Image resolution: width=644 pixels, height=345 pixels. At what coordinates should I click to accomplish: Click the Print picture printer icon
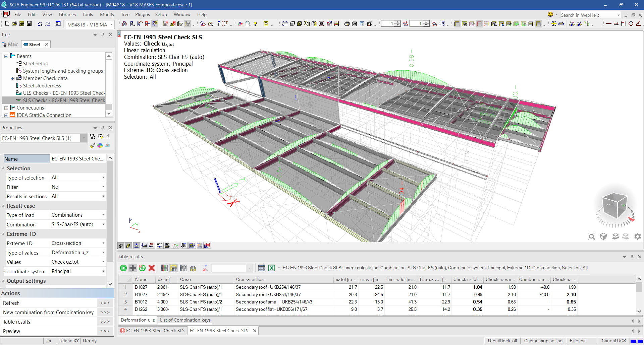tap(347, 24)
